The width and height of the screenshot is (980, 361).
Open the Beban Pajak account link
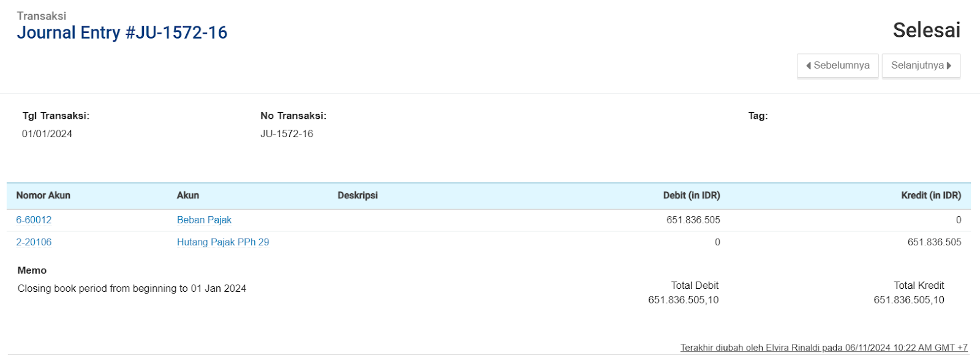pyautogui.click(x=204, y=220)
